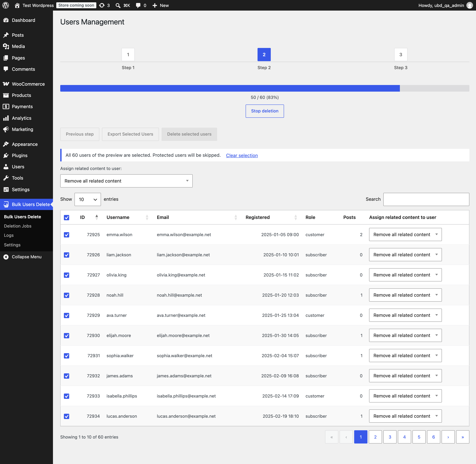Viewport: 476px width, 464px height.
Task: Click the Stop deletion button
Action: tap(265, 111)
